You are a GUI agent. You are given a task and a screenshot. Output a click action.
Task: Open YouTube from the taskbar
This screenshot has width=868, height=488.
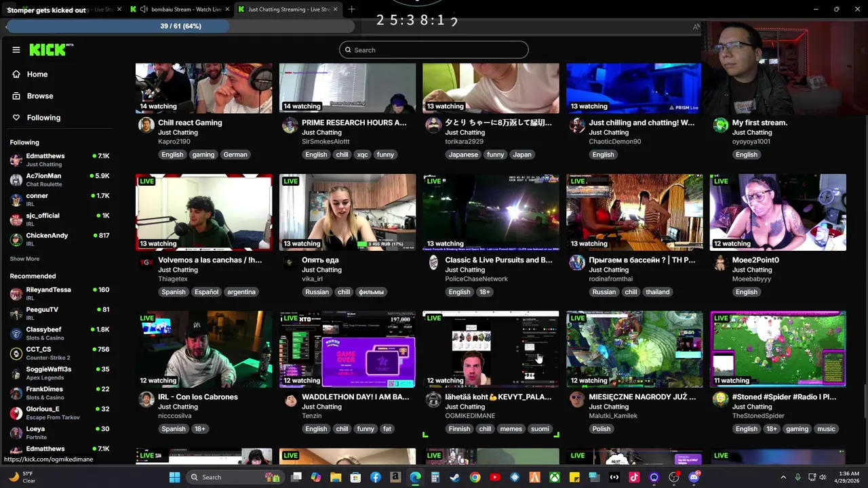(x=494, y=477)
